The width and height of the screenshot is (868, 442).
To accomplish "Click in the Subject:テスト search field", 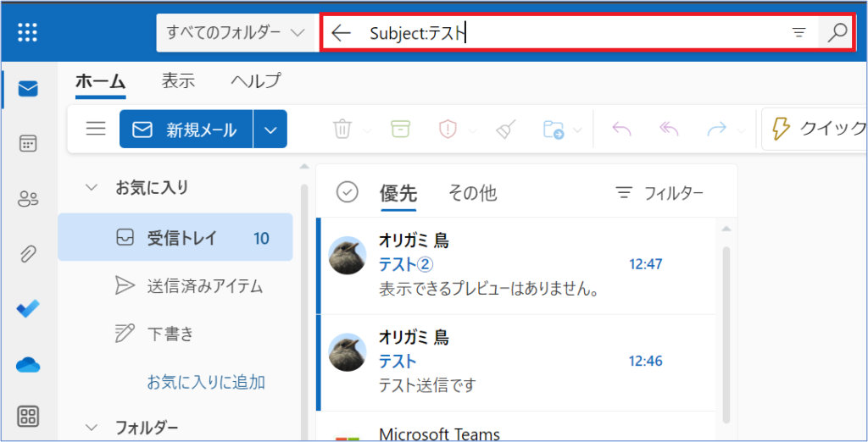I will tap(593, 33).
